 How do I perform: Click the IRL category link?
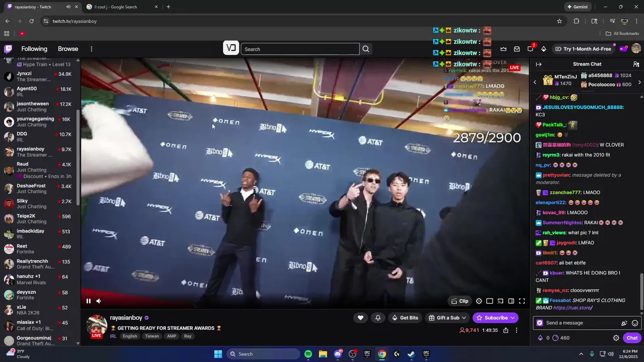click(113, 336)
